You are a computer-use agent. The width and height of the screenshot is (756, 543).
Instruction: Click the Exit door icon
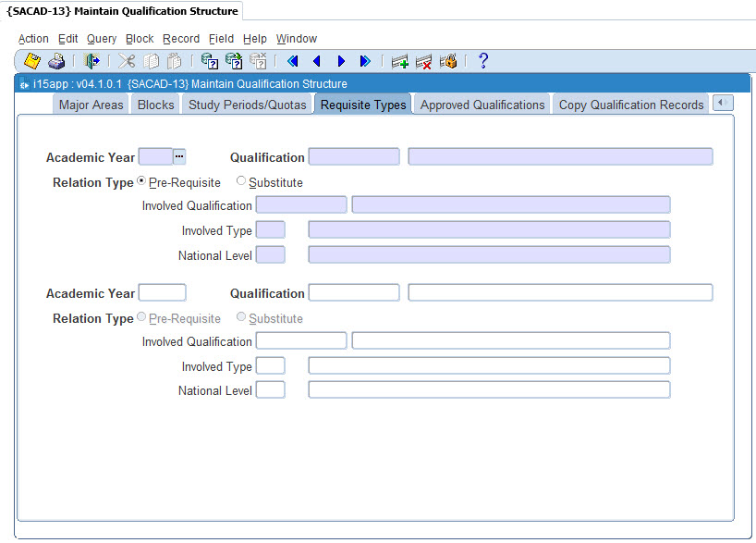click(x=91, y=61)
